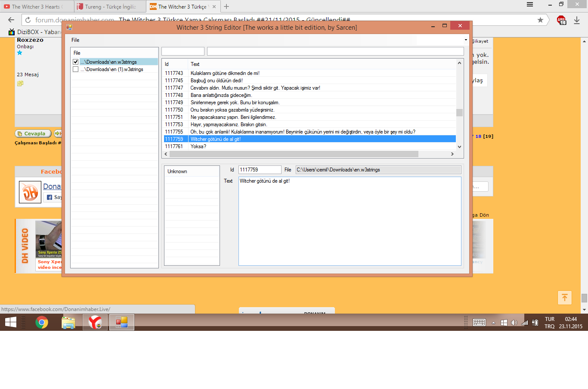Open the touch keyboard tray icon
The height and width of the screenshot is (389, 588).
(x=479, y=323)
